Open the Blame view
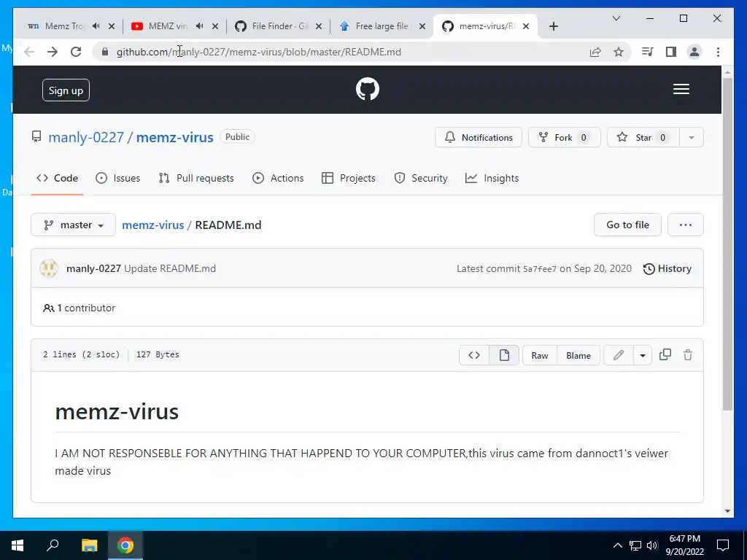Viewport: 747px width, 560px height. pyautogui.click(x=578, y=355)
